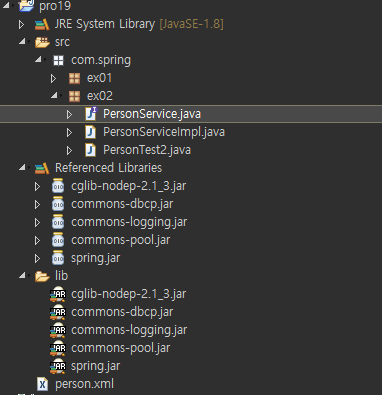
Task: Select the ex01 label
Action: click(100, 78)
